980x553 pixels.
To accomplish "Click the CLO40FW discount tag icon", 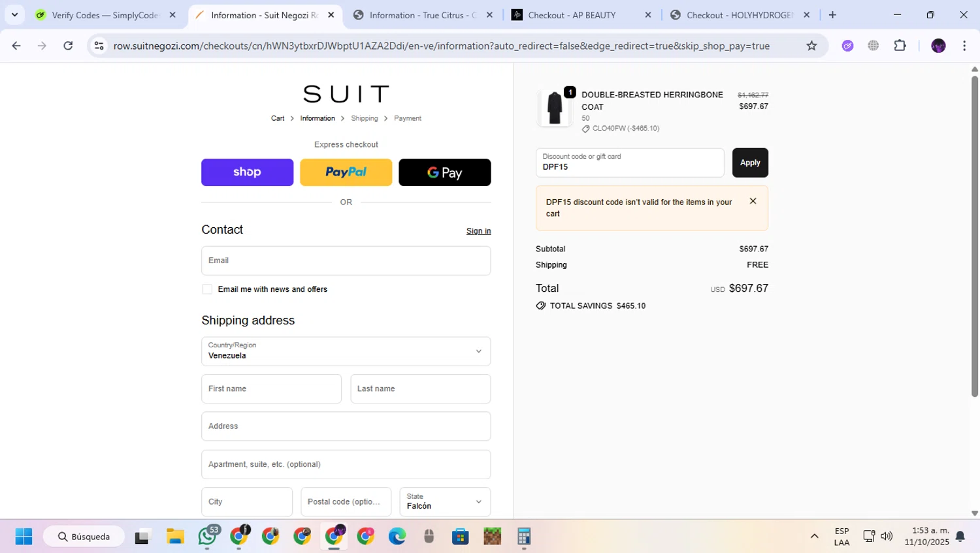I will (x=585, y=129).
